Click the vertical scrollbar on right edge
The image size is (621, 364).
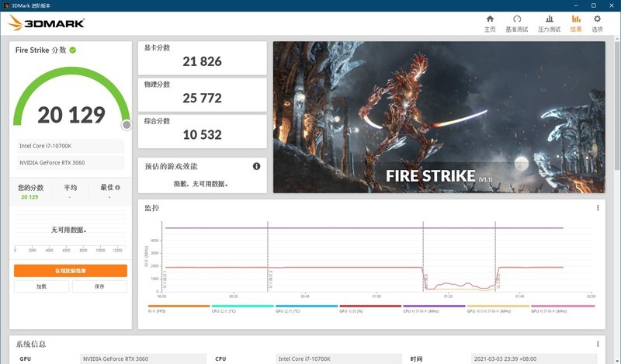pos(617,105)
